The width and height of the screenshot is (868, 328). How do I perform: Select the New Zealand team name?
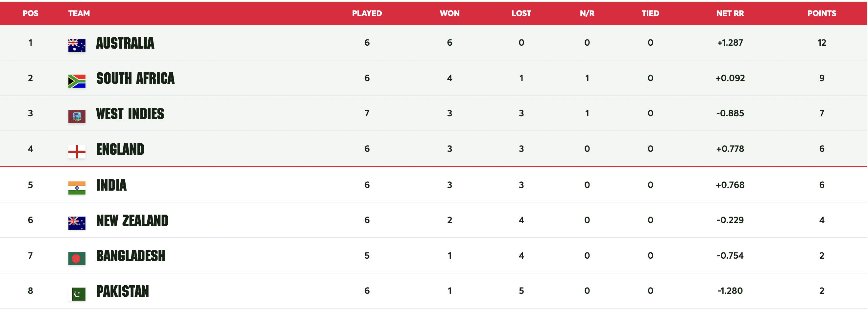pos(132,221)
